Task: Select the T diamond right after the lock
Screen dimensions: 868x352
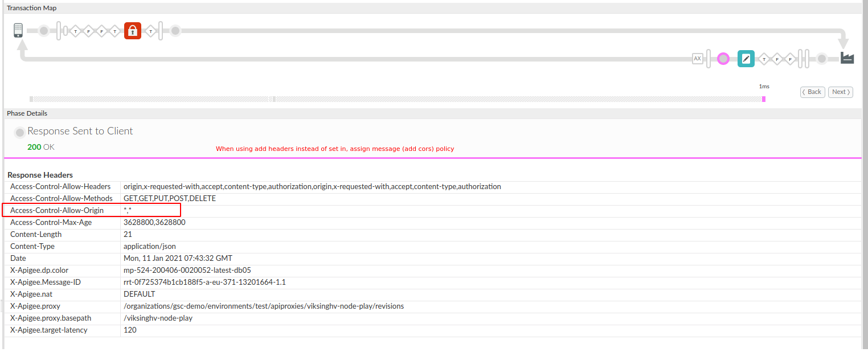Action: [x=150, y=31]
